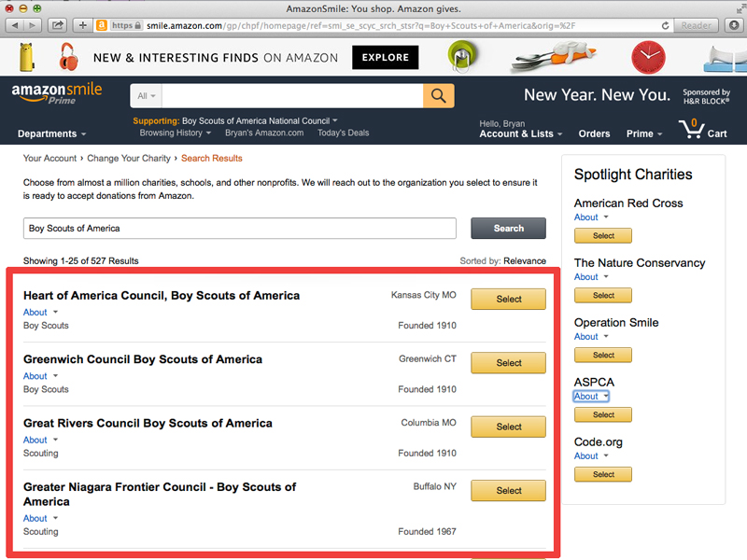Open the All search category dropdown
Screen dimensions: 747x560
pyautogui.click(x=147, y=96)
